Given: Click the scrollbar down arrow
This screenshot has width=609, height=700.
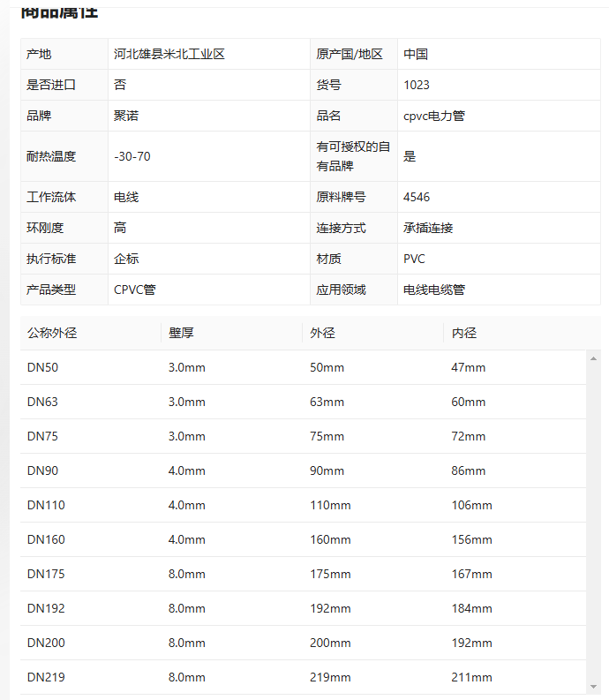Looking at the screenshot, I should pyautogui.click(x=593, y=687).
